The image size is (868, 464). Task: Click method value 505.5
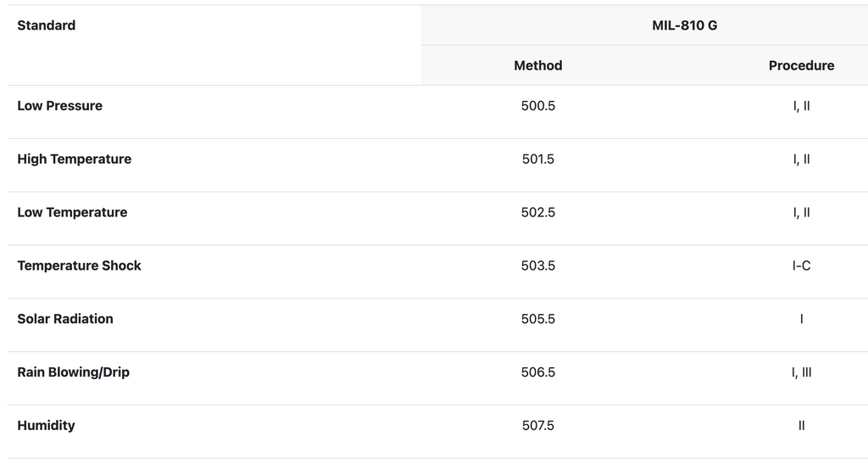coord(537,319)
